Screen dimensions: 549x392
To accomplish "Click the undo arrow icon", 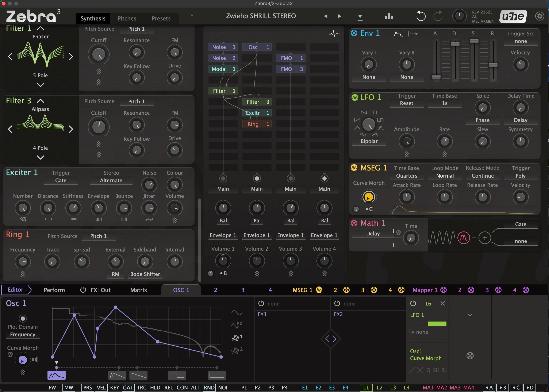I will pyautogui.click(x=421, y=16).
